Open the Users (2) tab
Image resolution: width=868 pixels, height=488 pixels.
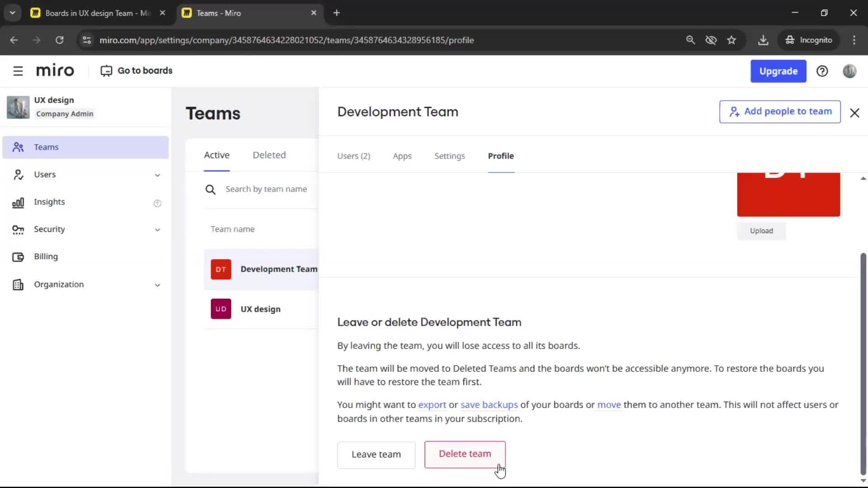[354, 156]
